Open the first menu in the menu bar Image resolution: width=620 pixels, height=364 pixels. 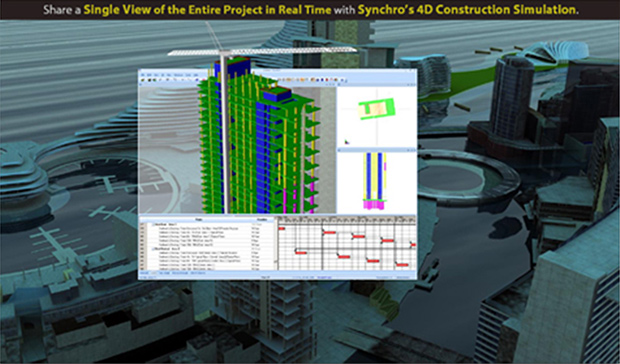click(143, 74)
